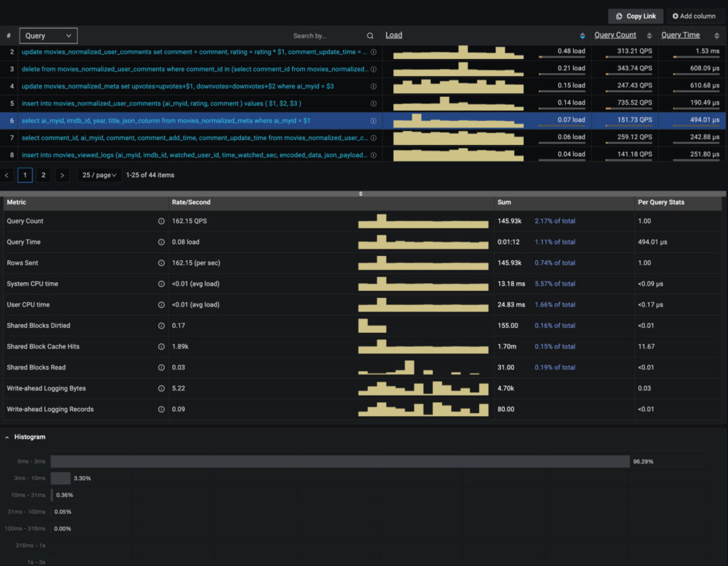Click the Copy Link icon button
The image size is (728, 566).
pos(619,16)
